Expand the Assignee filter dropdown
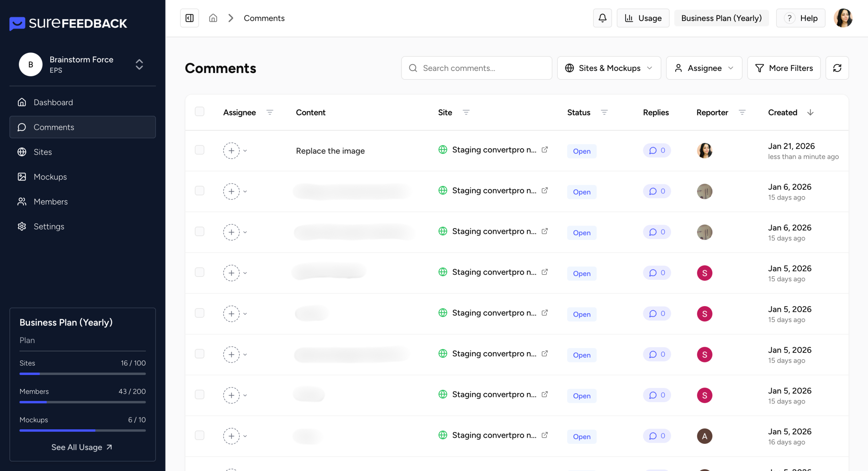868x471 pixels. 704,68
